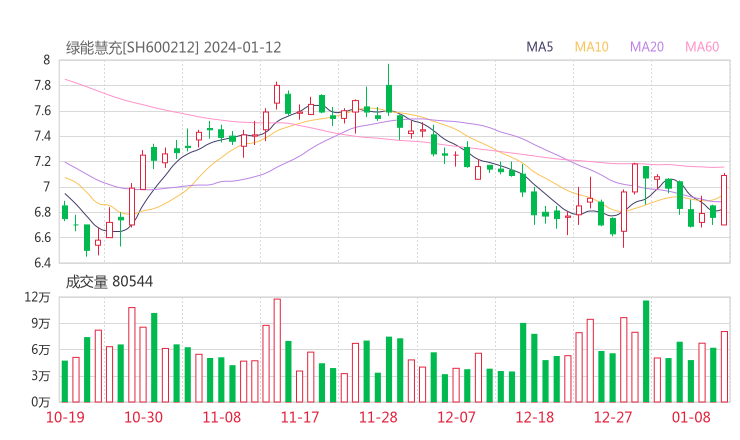This screenshot has height=440, width=740.
Task: Click the 11-28 date axis label
Action: click(x=378, y=417)
